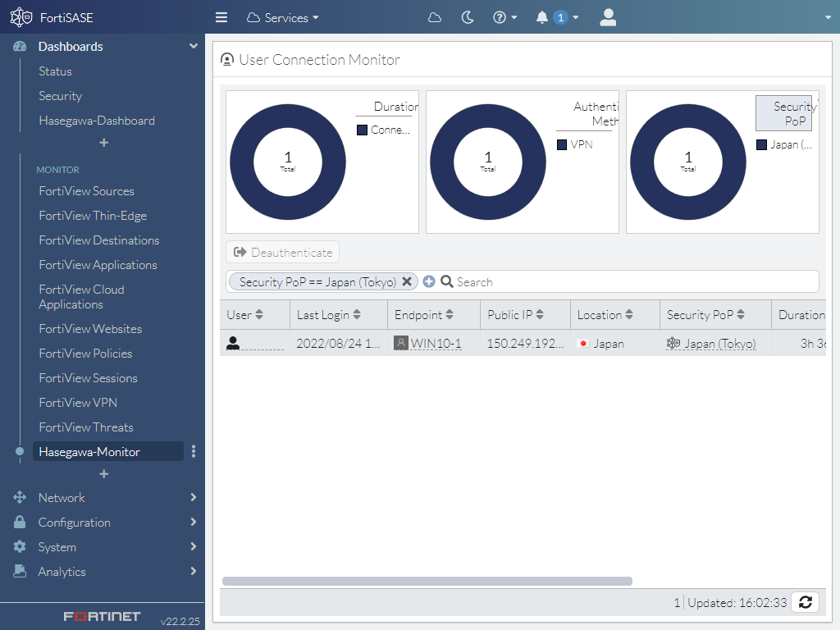The width and height of the screenshot is (840, 630).
Task: Open the notifications bell
Action: click(x=542, y=17)
